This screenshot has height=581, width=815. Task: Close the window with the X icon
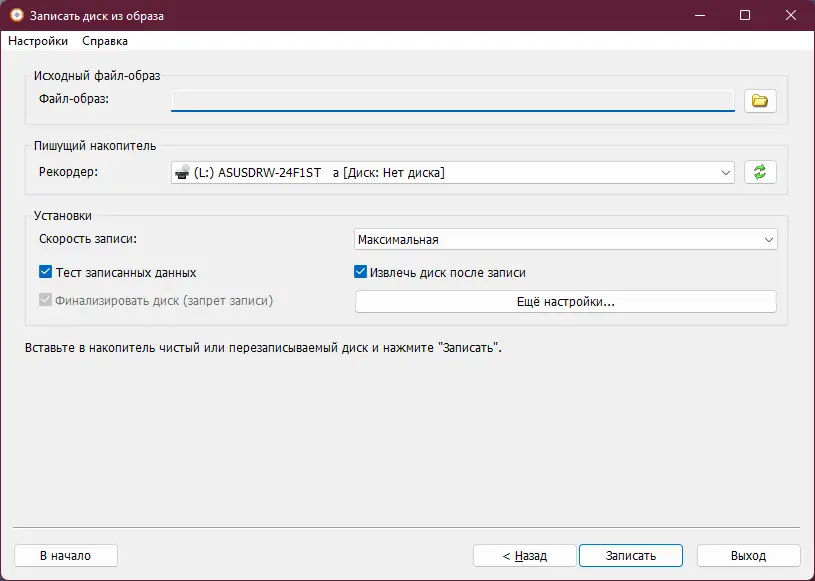(790, 16)
